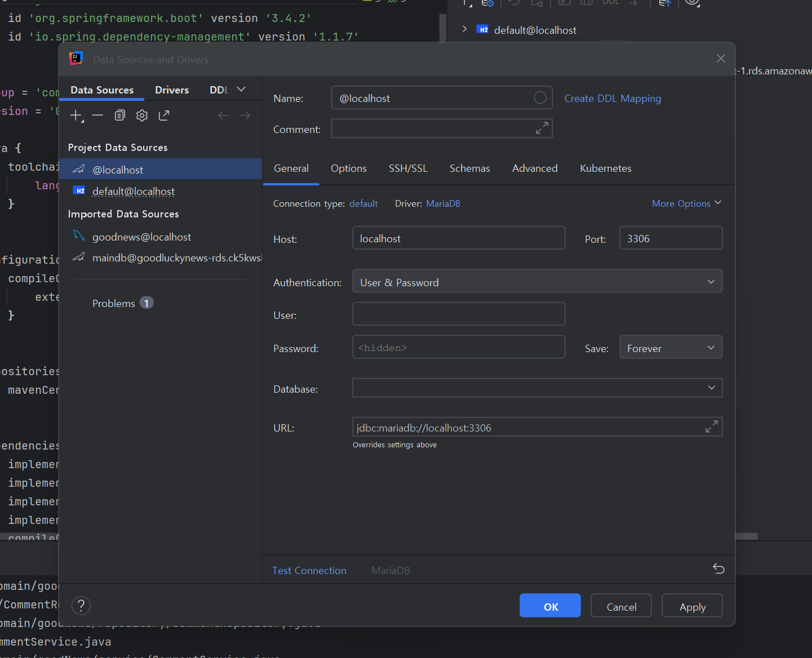Confirm with the OK button
Viewport: 812px width, 658px height.
click(x=550, y=606)
